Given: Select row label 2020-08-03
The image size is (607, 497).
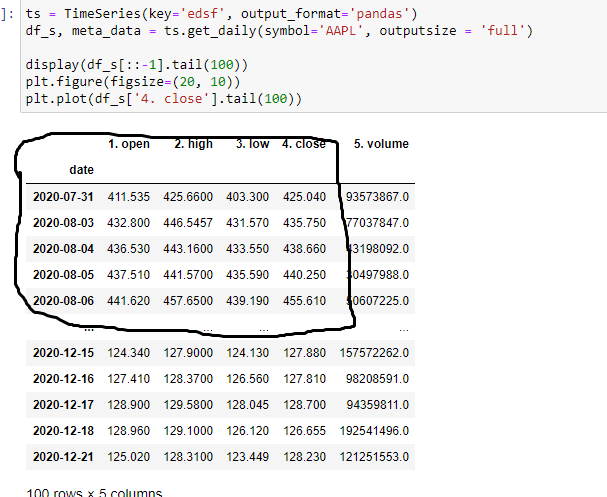Looking at the screenshot, I should 63,223.
